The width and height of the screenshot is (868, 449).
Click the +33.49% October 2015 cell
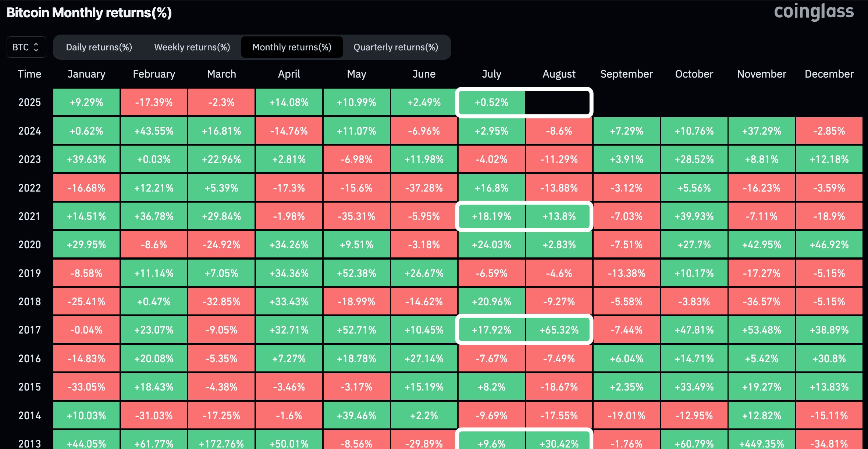click(x=694, y=386)
